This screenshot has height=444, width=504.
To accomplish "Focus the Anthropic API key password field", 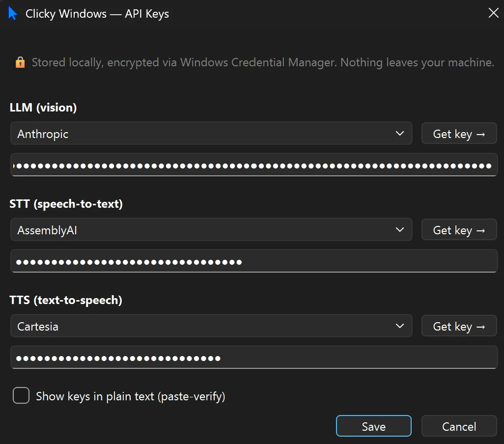I will pyautogui.click(x=254, y=165).
